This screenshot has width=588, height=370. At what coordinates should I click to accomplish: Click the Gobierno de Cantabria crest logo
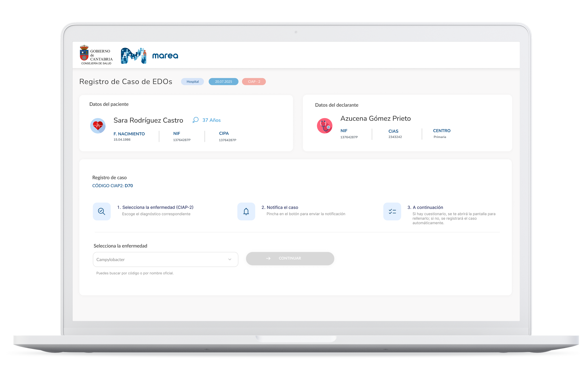pyautogui.click(x=84, y=53)
